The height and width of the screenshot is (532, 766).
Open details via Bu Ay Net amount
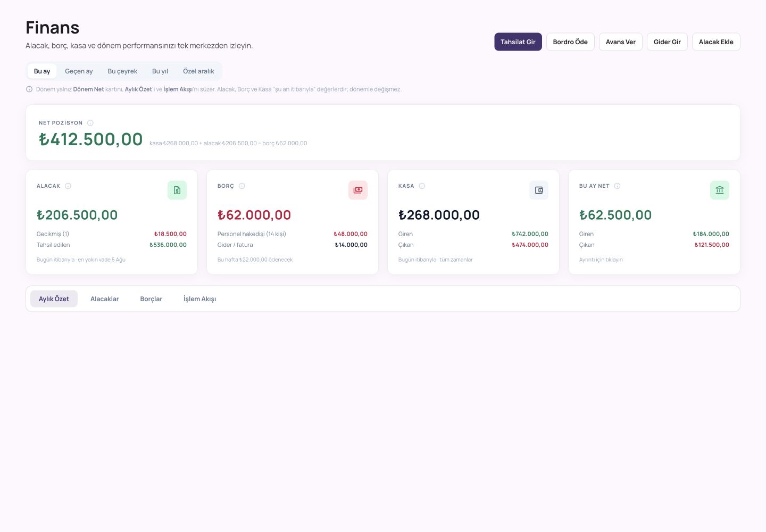click(615, 215)
